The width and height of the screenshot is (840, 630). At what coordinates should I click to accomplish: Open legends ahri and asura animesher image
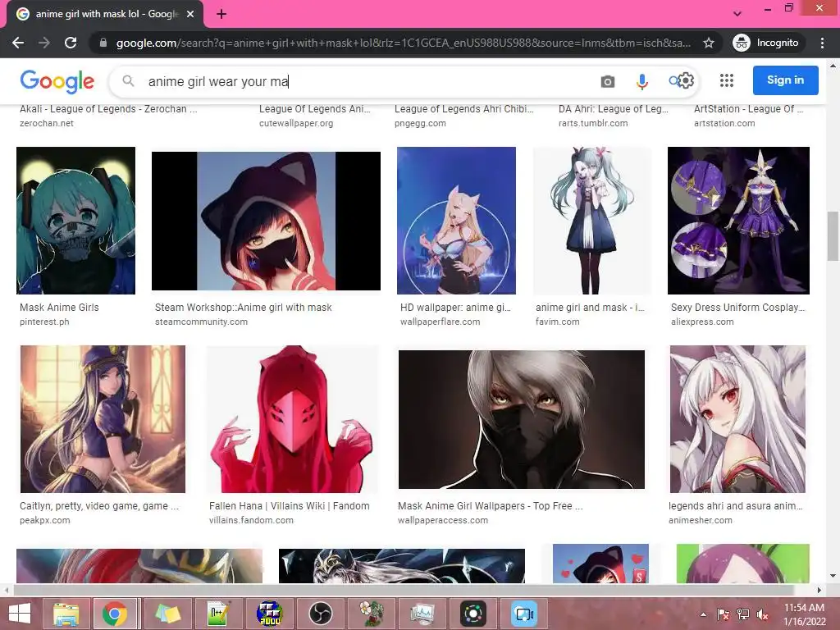(x=737, y=419)
